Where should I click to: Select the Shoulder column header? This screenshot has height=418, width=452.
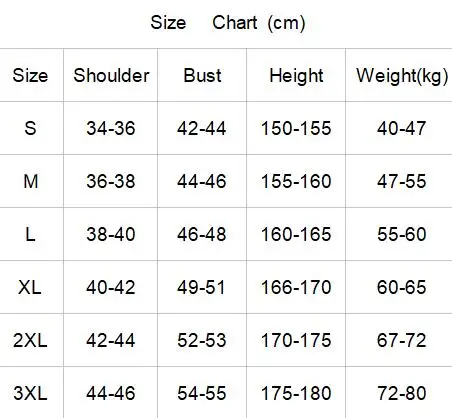[x=111, y=75]
